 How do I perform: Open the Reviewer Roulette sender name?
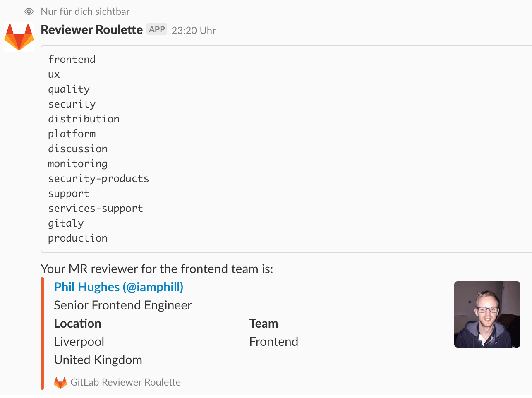point(91,29)
